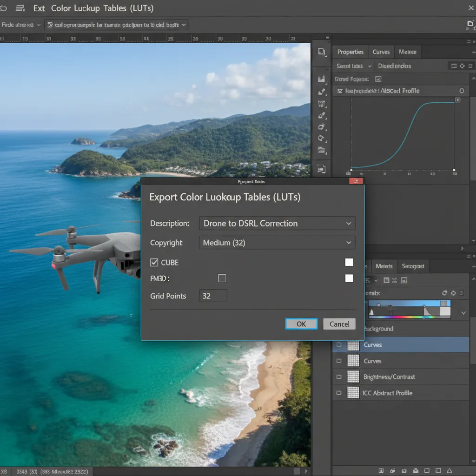476x476 pixels.
Task: Click Cancel in export dialog
Action: coord(339,324)
